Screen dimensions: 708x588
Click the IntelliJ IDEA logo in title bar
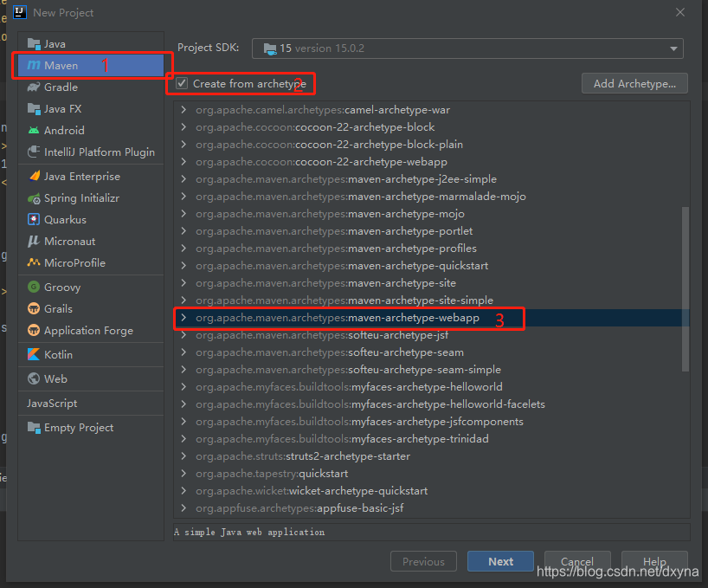(20, 12)
